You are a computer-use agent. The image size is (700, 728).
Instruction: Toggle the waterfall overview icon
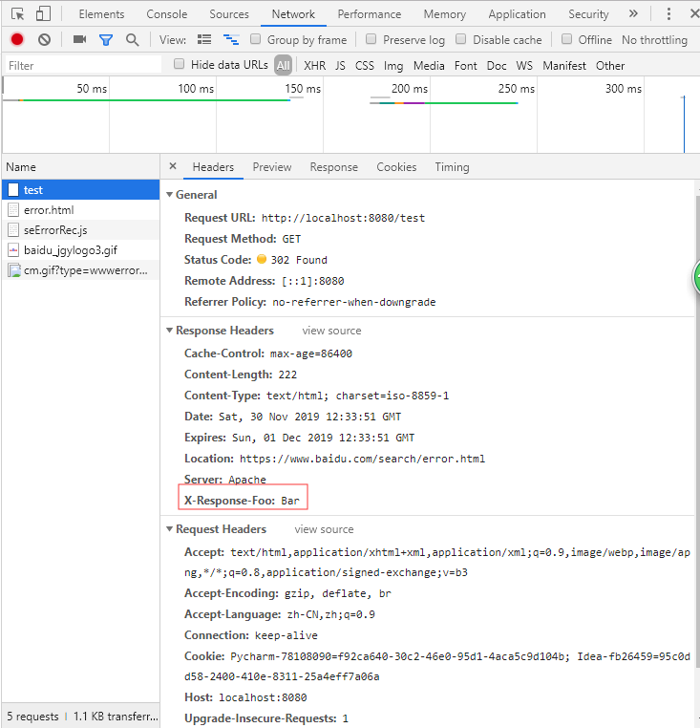pos(231,40)
